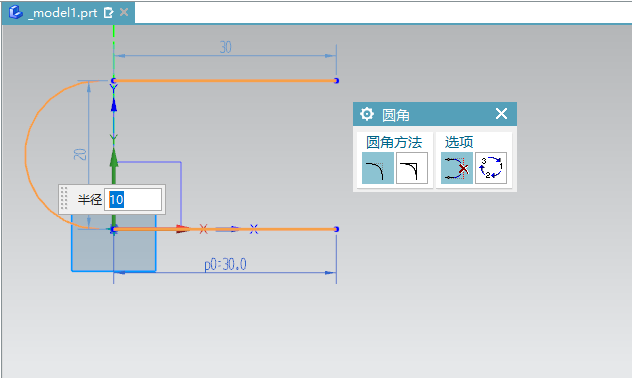Click the 圆角方法 group label
Image resolution: width=632 pixels, height=378 pixels.
(394, 142)
